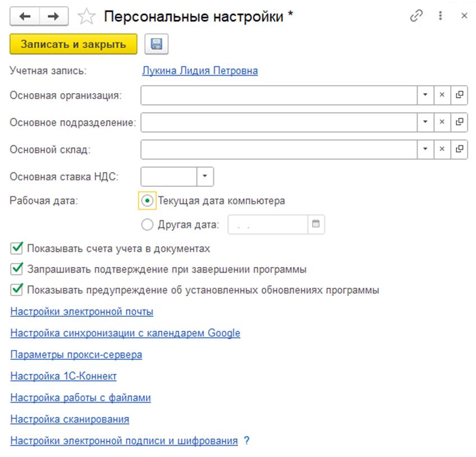Open Настройки электронной почты link
Image resolution: width=476 pixels, height=457 pixels.
[x=80, y=312]
